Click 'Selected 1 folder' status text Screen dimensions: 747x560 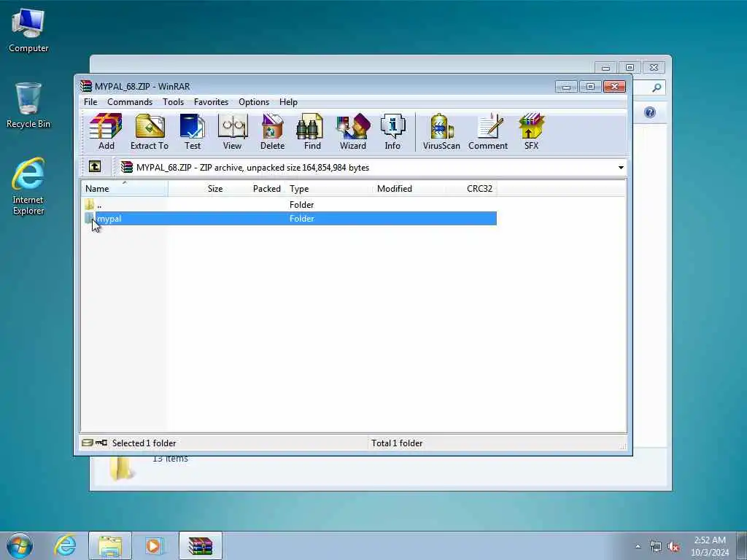[144, 443]
